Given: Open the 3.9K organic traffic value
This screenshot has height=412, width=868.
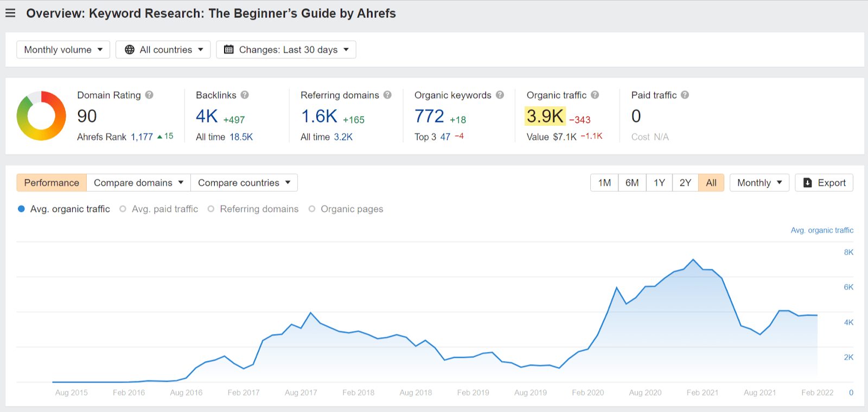Looking at the screenshot, I should (545, 116).
